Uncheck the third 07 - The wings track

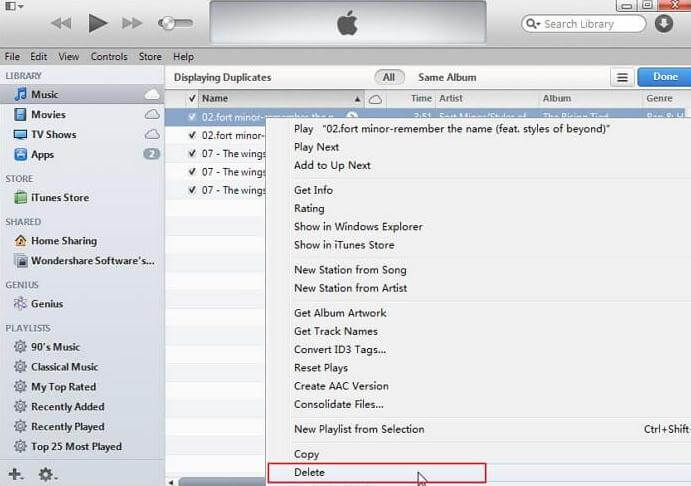tap(192, 190)
